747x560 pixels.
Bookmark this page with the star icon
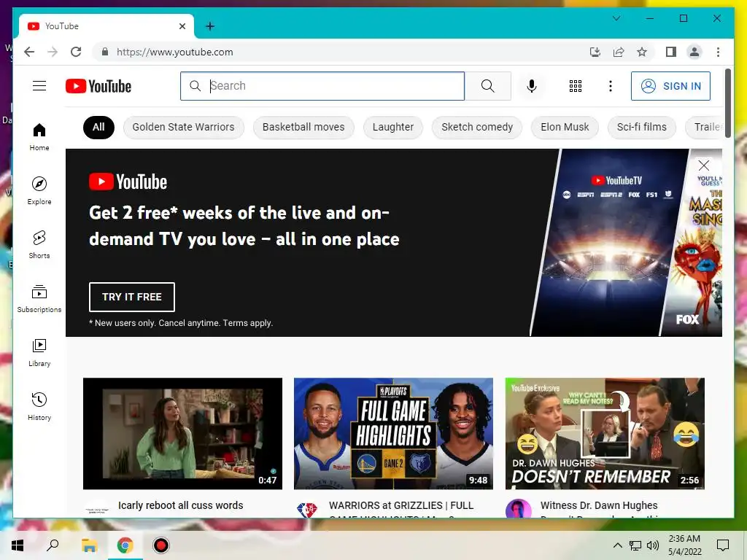click(642, 52)
